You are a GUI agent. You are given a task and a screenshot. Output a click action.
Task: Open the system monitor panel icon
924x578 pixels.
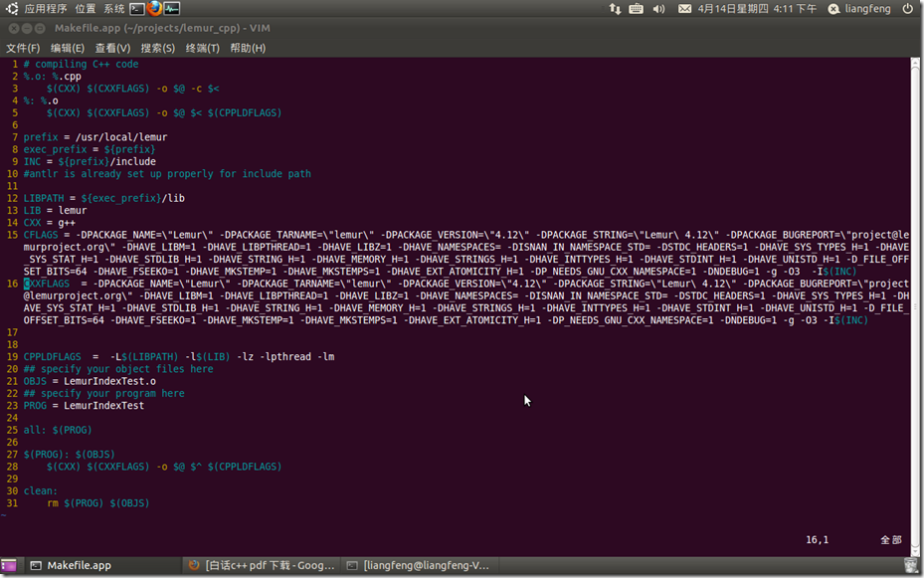click(172, 9)
